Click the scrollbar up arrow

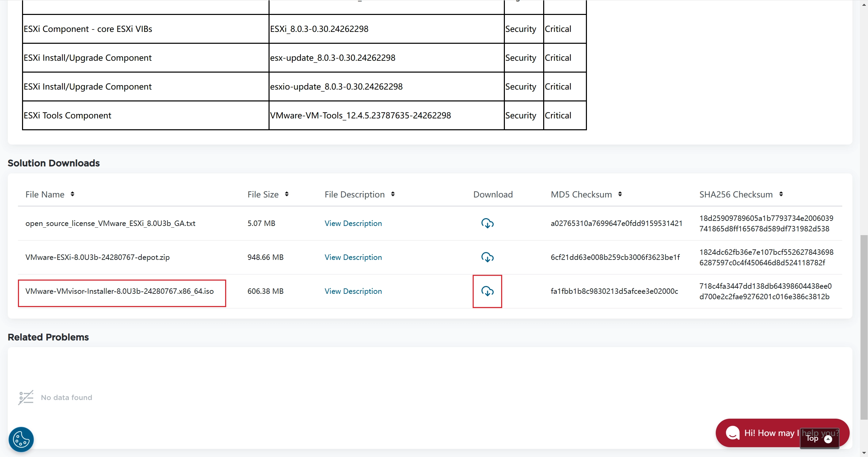(x=864, y=4)
